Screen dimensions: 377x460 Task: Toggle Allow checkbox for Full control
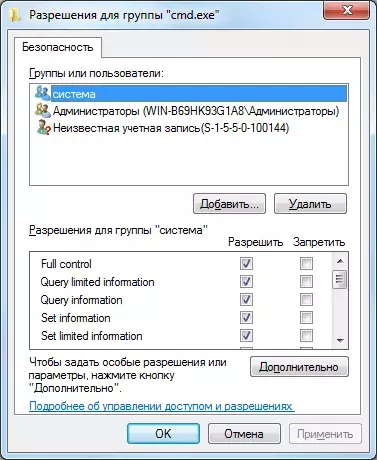246,264
